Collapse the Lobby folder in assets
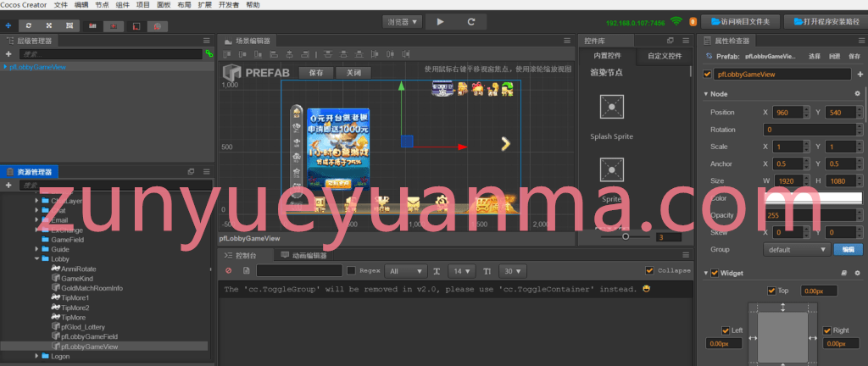 [37, 258]
